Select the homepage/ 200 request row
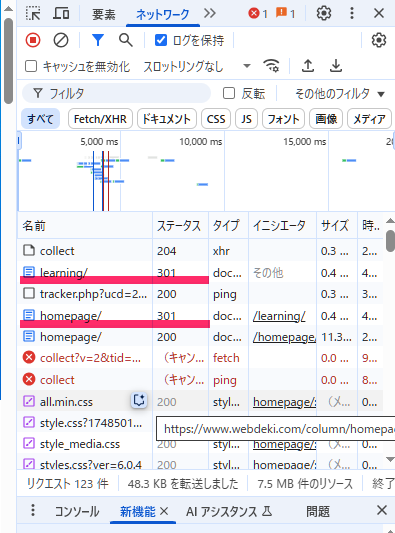The image size is (395, 533). click(200, 337)
